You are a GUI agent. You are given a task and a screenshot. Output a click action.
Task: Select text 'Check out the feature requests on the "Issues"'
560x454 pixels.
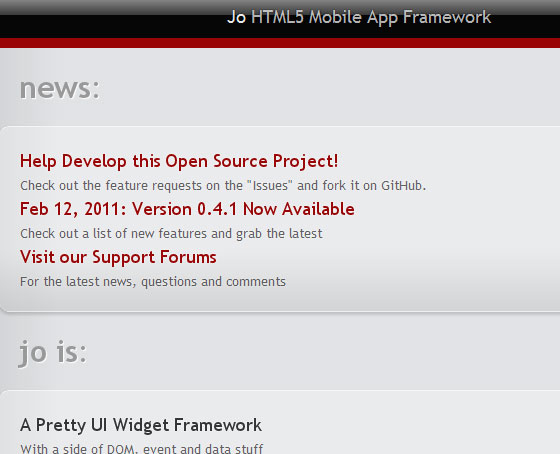156,186
